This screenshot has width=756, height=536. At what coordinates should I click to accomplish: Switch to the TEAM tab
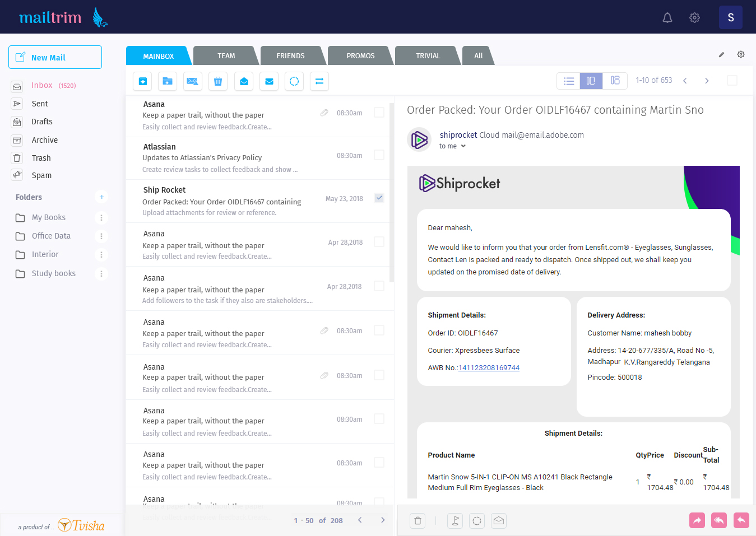pos(226,56)
